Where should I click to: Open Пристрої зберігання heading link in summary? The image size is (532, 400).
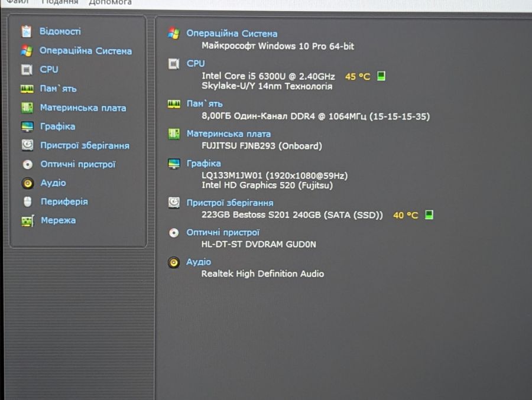click(x=230, y=203)
